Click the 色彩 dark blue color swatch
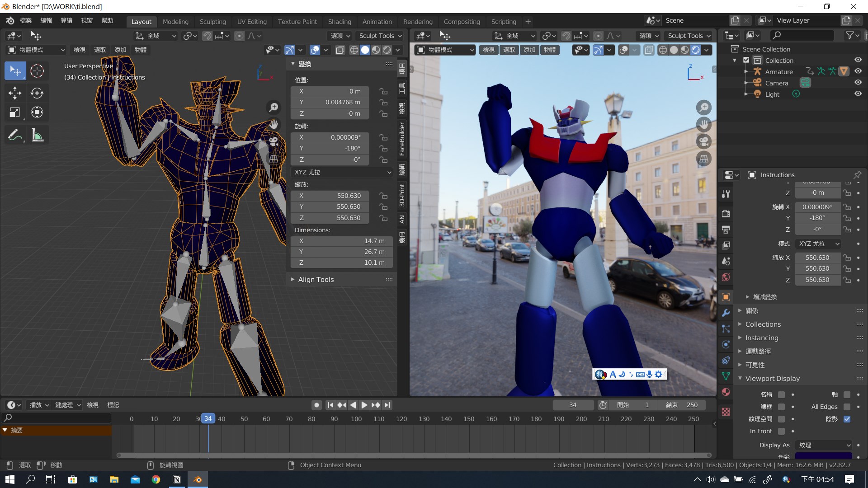868x488 pixels. tap(823, 456)
